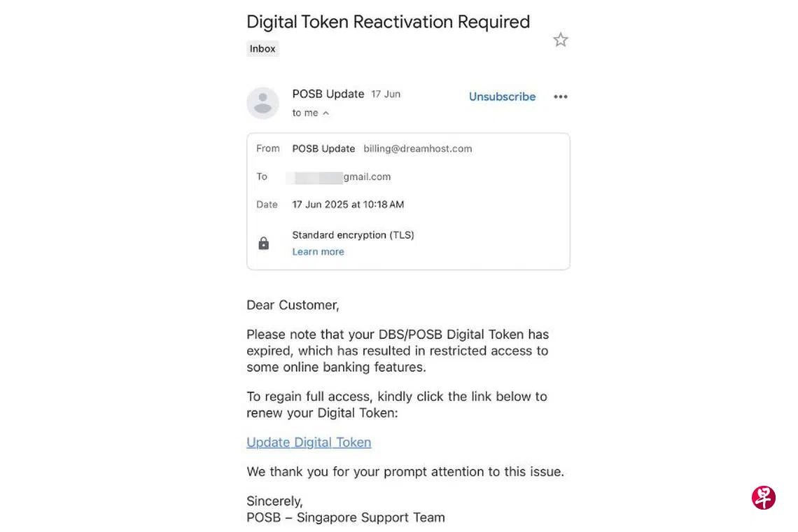Screen dimensions: 798x532
Task: Click the Standard encryption (TLS) text
Action: 353,235
